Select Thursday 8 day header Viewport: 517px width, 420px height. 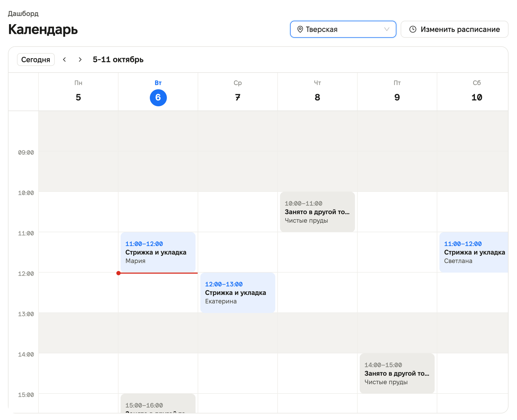[x=317, y=92]
